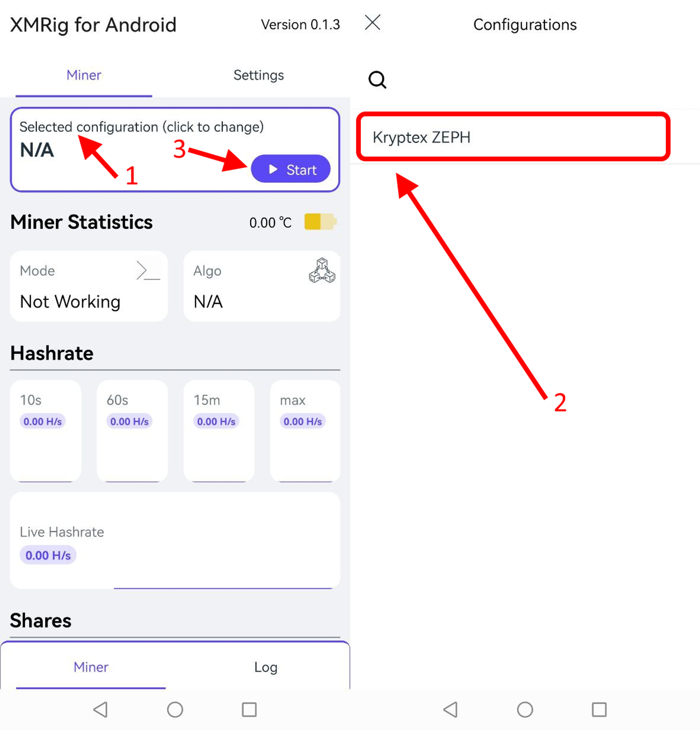Tap the battery status icon
This screenshot has height=730, width=700.
point(320,222)
